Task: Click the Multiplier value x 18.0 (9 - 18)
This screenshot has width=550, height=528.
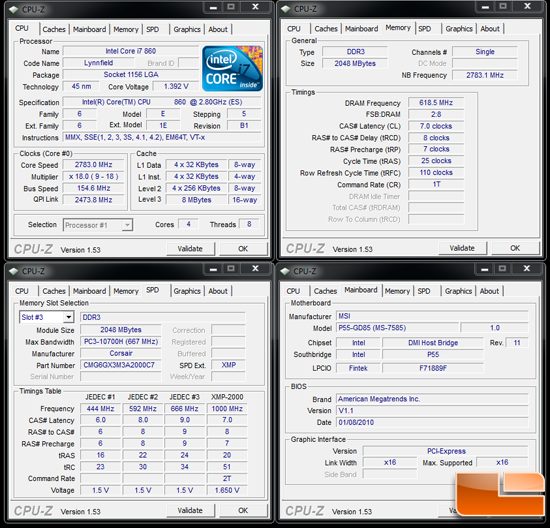Action: [x=93, y=176]
